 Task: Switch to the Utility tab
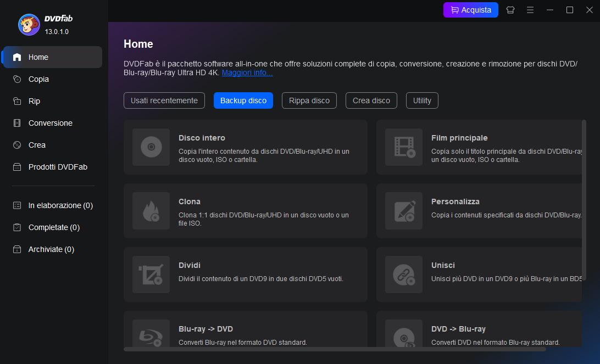(x=422, y=100)
